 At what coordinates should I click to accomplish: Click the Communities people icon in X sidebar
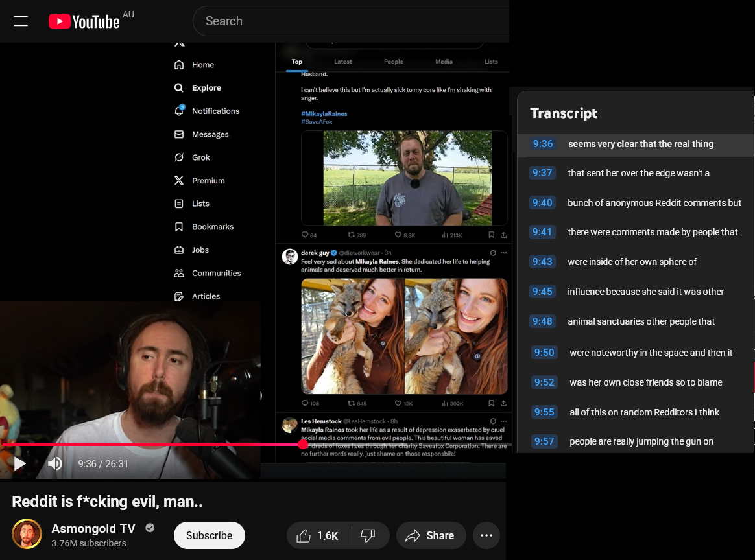pyautogui.click(x=179, y=274)
